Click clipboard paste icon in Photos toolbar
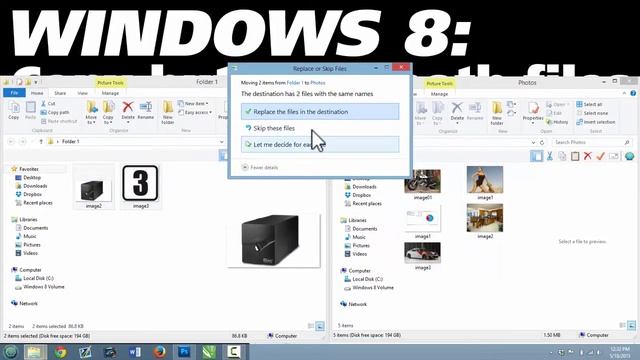The width and height of the screenshot is (640, 360). (x=575, y=156)
